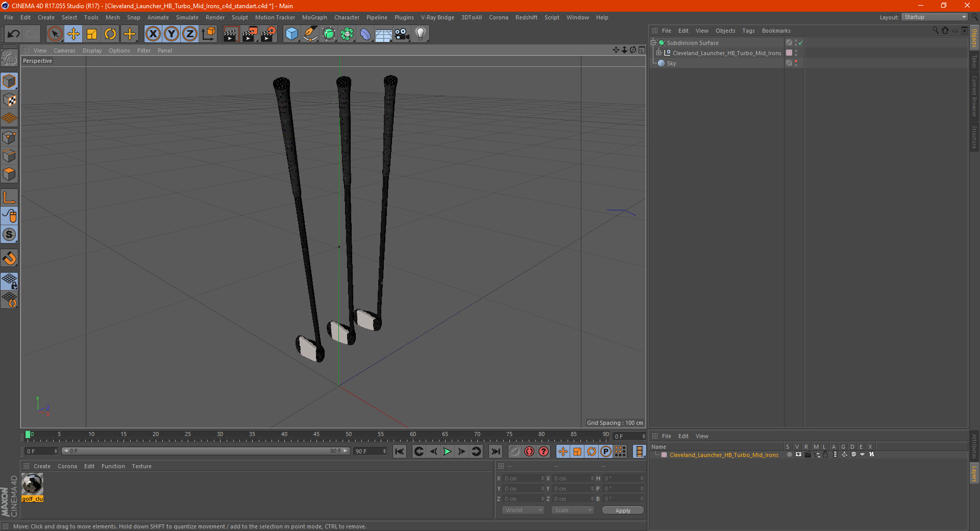Click the end frame field 90 F

(x=370, y=451)
